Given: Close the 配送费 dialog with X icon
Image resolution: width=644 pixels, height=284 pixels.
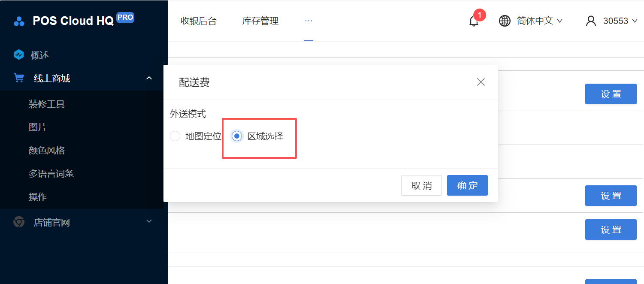Looking at the screenshot, I should pos(481,82).
